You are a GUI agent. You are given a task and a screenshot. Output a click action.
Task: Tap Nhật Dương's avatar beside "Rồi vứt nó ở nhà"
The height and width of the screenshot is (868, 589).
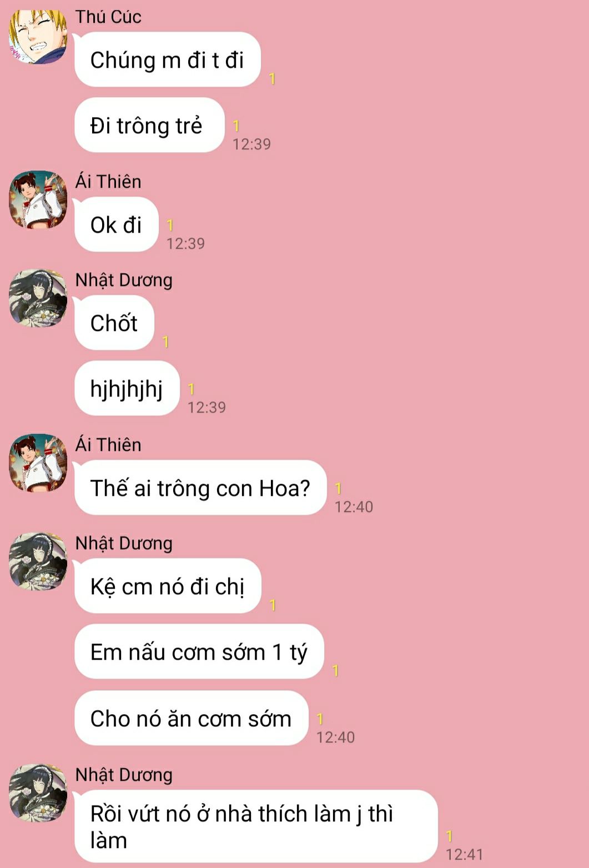38,792
